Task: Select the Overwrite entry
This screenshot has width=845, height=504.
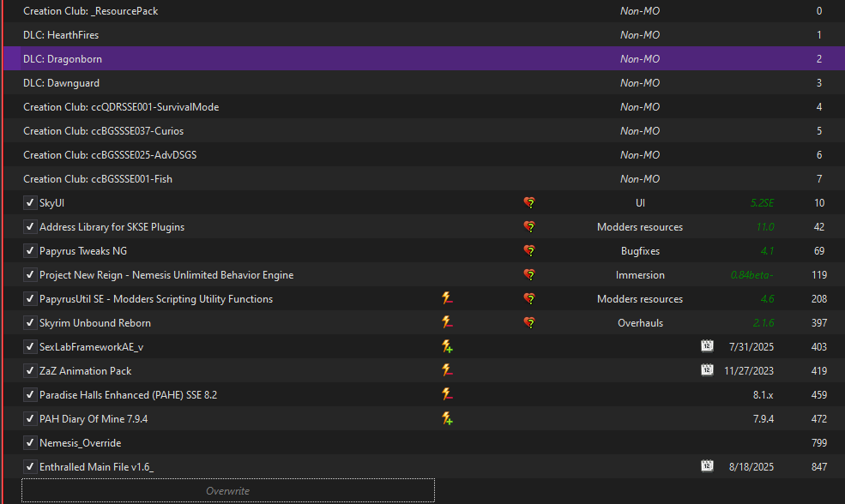Action: click(228, 490)
